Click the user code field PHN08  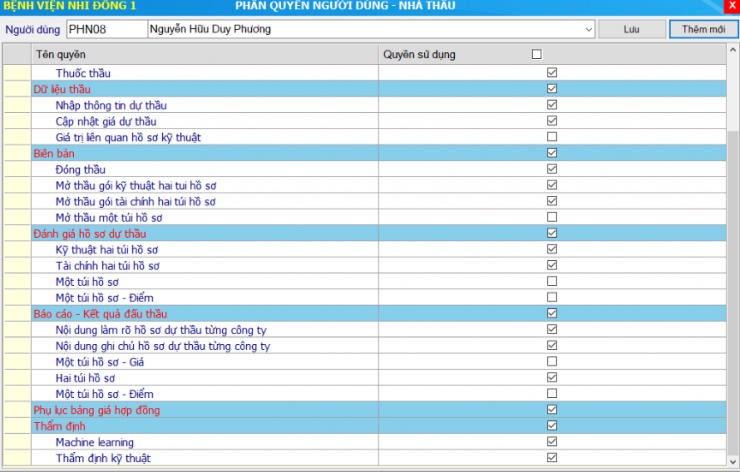click(105, 29)
